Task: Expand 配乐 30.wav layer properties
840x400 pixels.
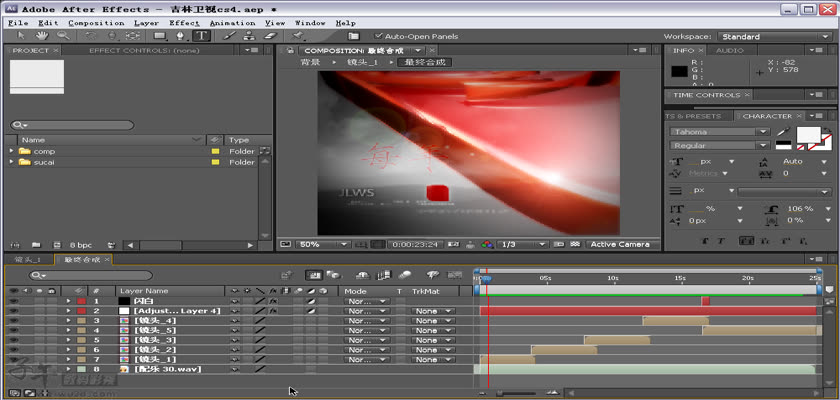Action: click(68, 369)
